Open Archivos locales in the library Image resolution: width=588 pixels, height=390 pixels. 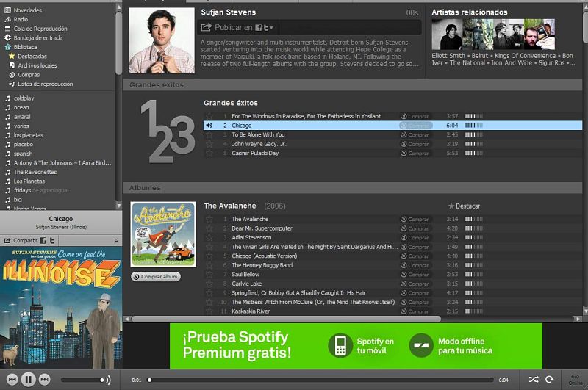(x=37, y=65)
